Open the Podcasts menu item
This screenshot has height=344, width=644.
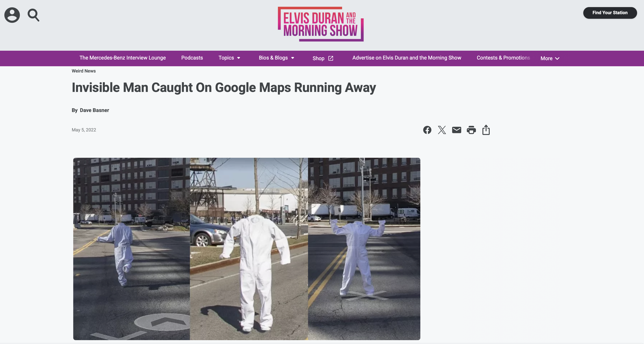click(x=192, y=58)
